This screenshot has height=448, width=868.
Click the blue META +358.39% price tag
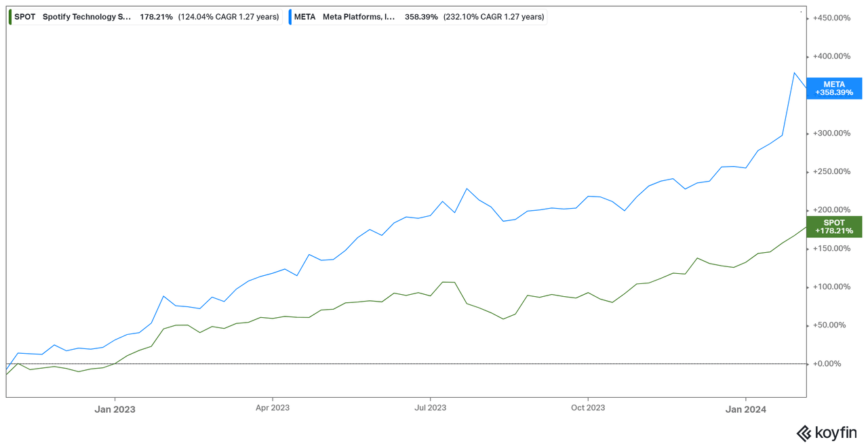[x=834, y=88]
